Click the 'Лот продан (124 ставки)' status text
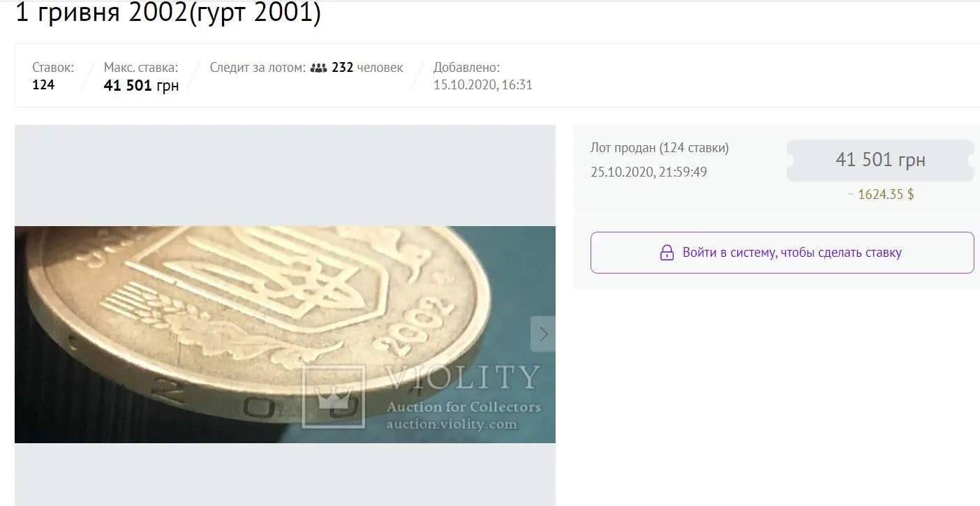This screenshot has height=506, width=980. pyautogui.click(x=660, y=148)
